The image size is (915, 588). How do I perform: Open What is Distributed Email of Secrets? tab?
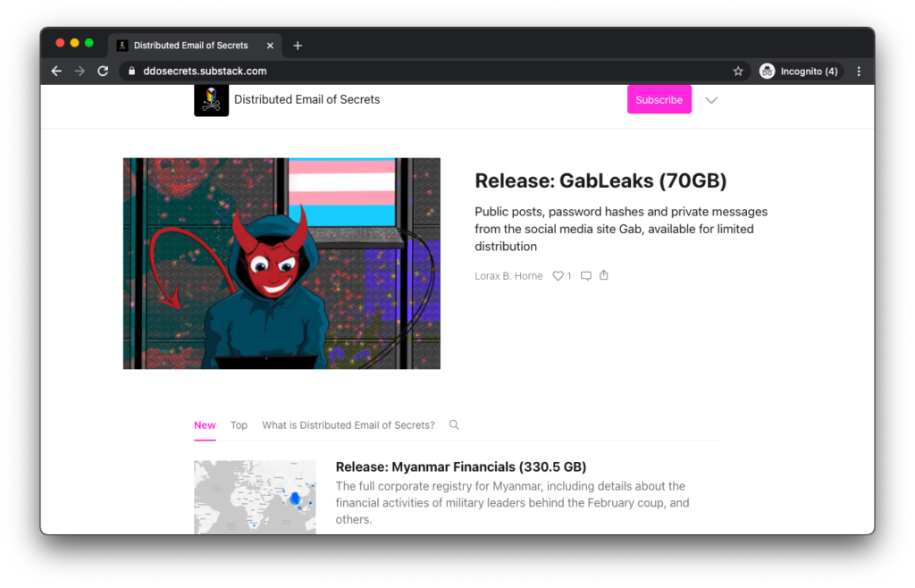[348, 425]
